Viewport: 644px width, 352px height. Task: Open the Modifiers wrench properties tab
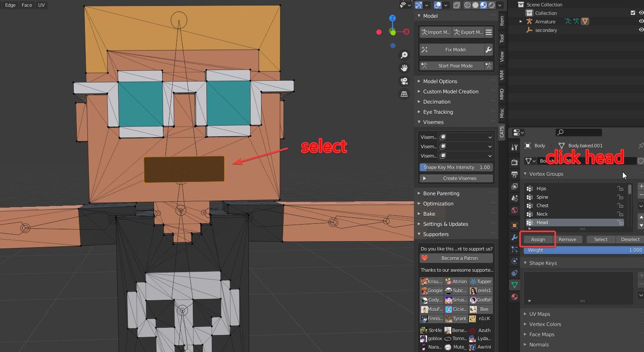[515, 237]
